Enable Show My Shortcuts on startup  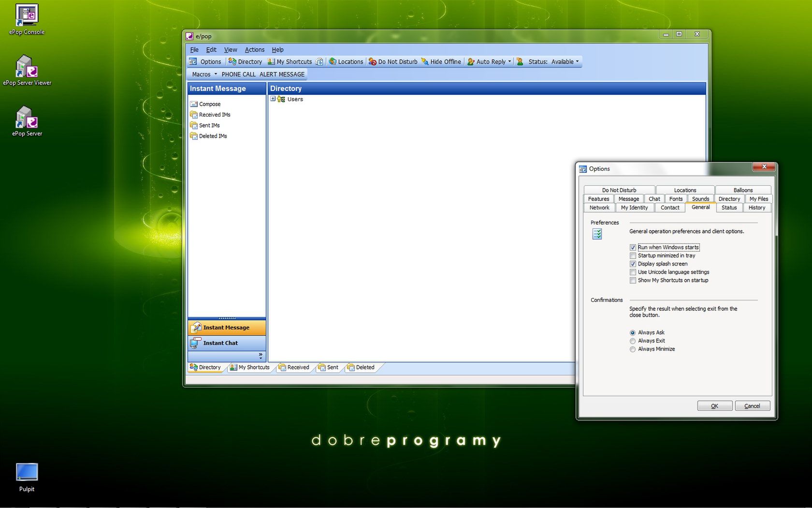tap(633, 280)
